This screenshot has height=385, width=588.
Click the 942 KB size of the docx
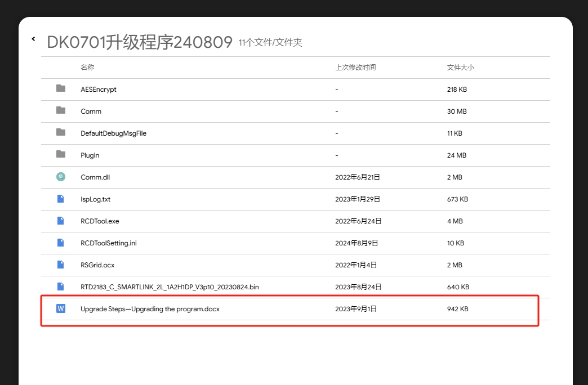457,309
